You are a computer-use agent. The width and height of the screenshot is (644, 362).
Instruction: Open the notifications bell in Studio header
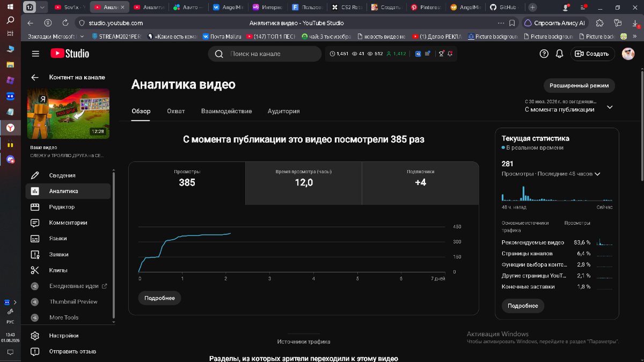[559, 54]
